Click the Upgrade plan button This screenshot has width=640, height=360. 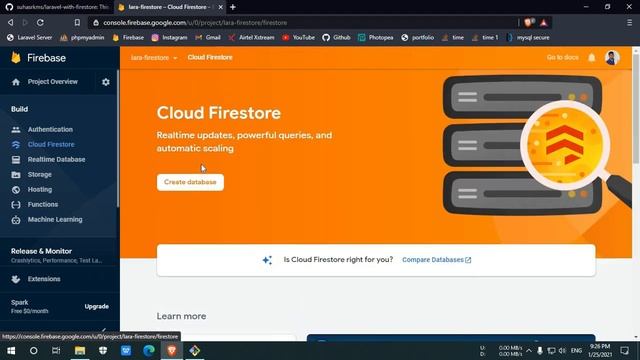(x=96, y=307)
